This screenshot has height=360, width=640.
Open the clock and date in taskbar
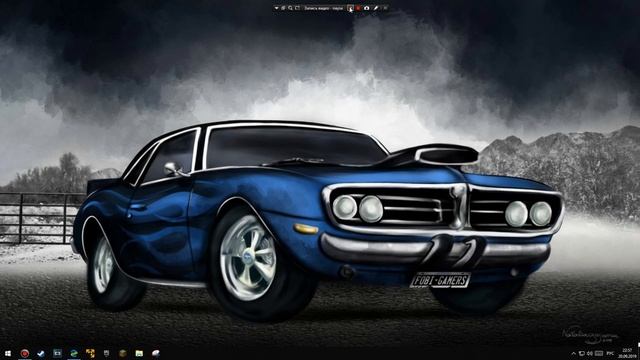click(627, 353)
